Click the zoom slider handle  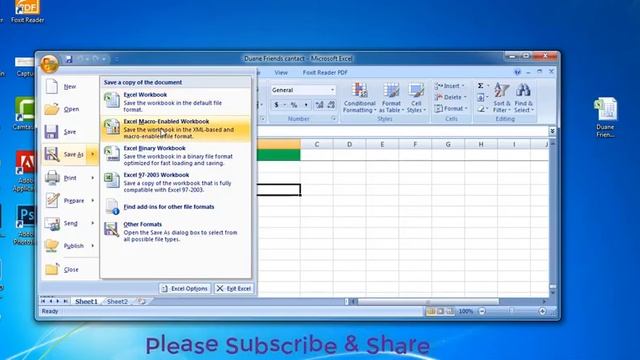pyautogui.click(x=511, y=311)
